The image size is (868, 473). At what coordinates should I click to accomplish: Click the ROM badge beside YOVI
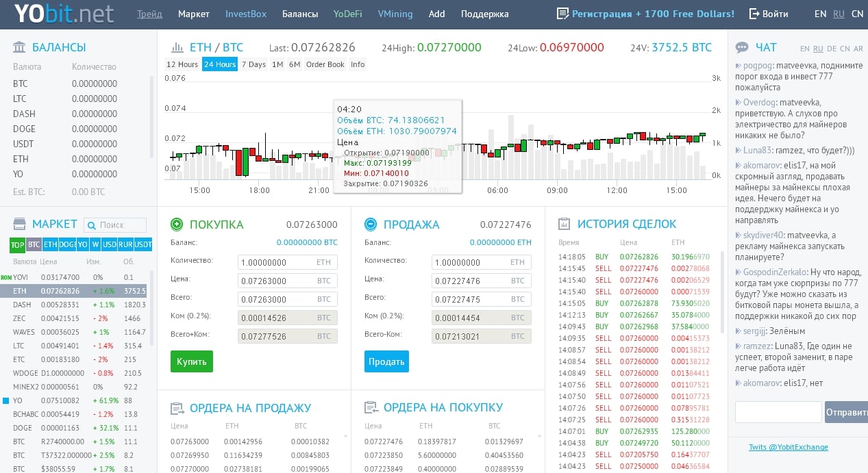[x=6, y=277]
